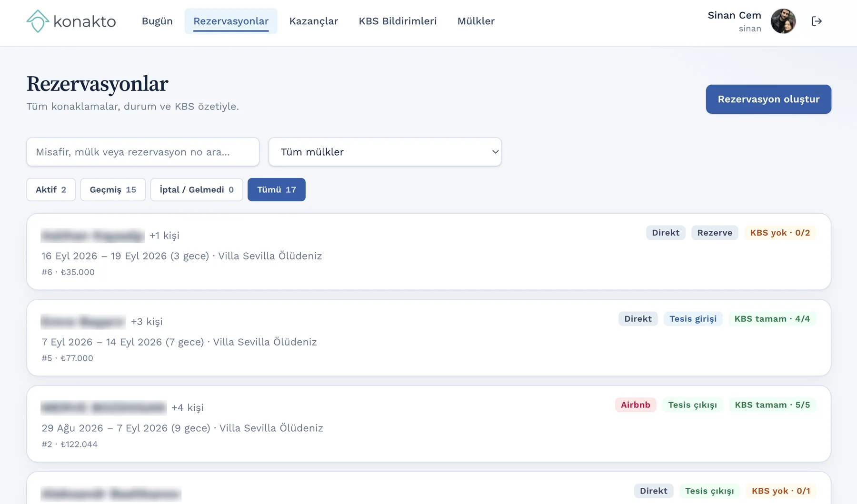The width and height of the screenshot is (857, 504).
Task: Click the logout icon
Action: tap(817, 21)
